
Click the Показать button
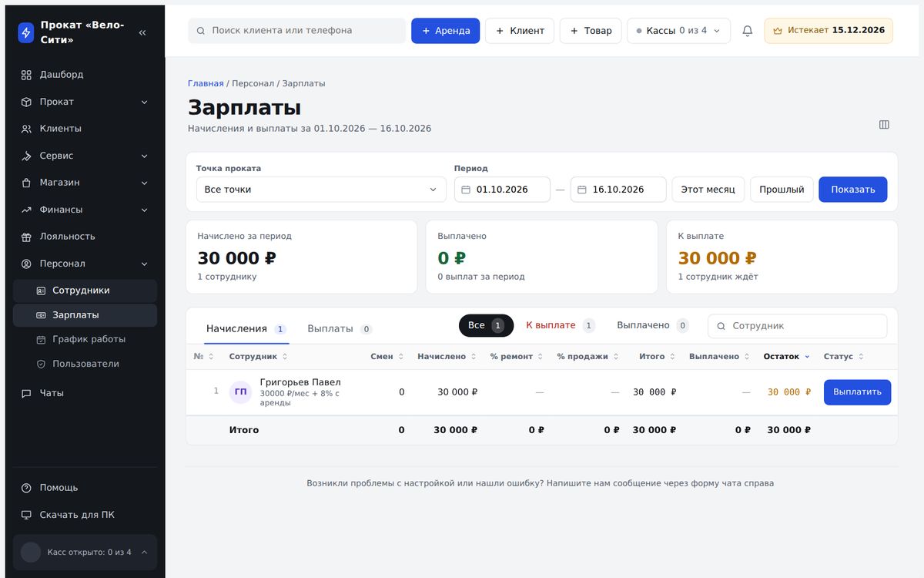pyautogui.click(x=853, y=190)
